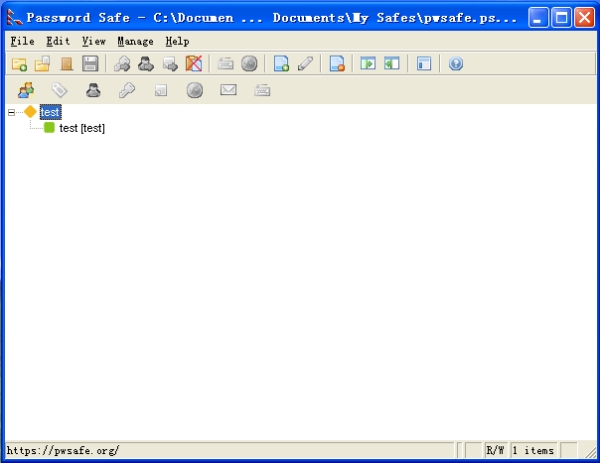
Task: Click the URL globe icon in the dragbar
Action: point(195,90)
